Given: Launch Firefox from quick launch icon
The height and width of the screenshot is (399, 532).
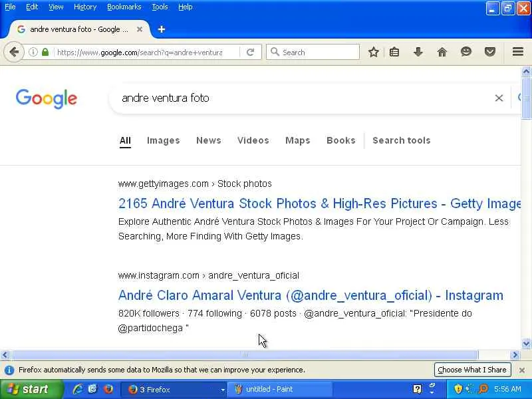Looking at the screenshot, I should pyautogui.click(x=108, y=389).
